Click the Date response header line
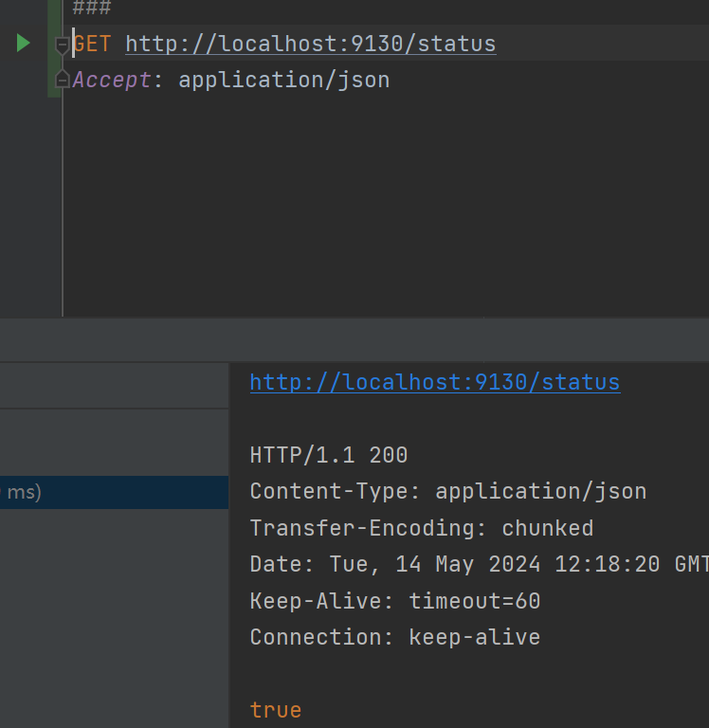The height and width of the screenshot is (728, 709). [480, 565]
